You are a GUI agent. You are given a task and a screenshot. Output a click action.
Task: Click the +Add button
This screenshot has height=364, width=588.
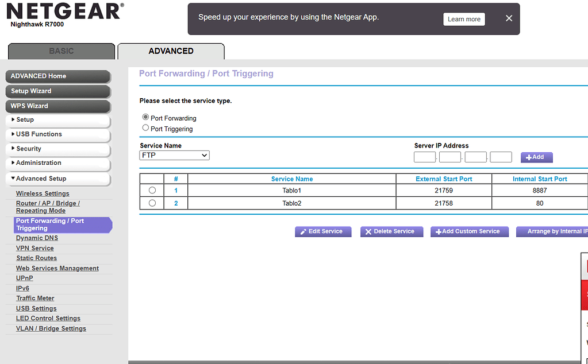[537, 157]
